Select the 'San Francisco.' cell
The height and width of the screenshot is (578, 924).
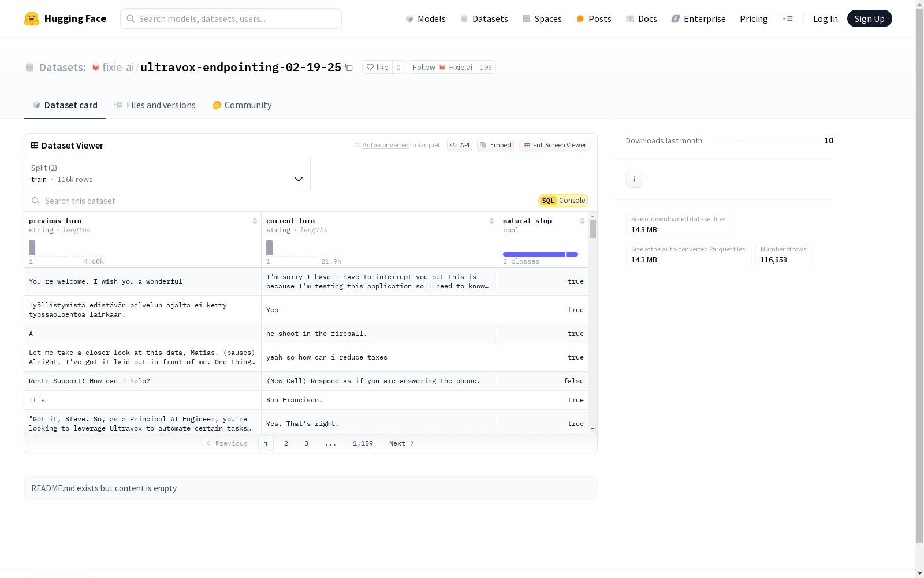click(x=379, y=400)
